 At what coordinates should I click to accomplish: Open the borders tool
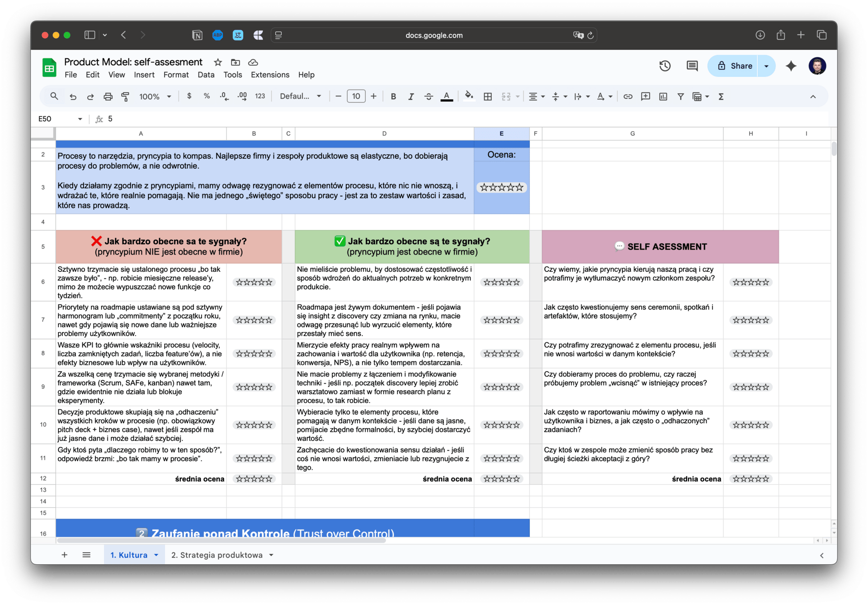(x=487, y=96)
